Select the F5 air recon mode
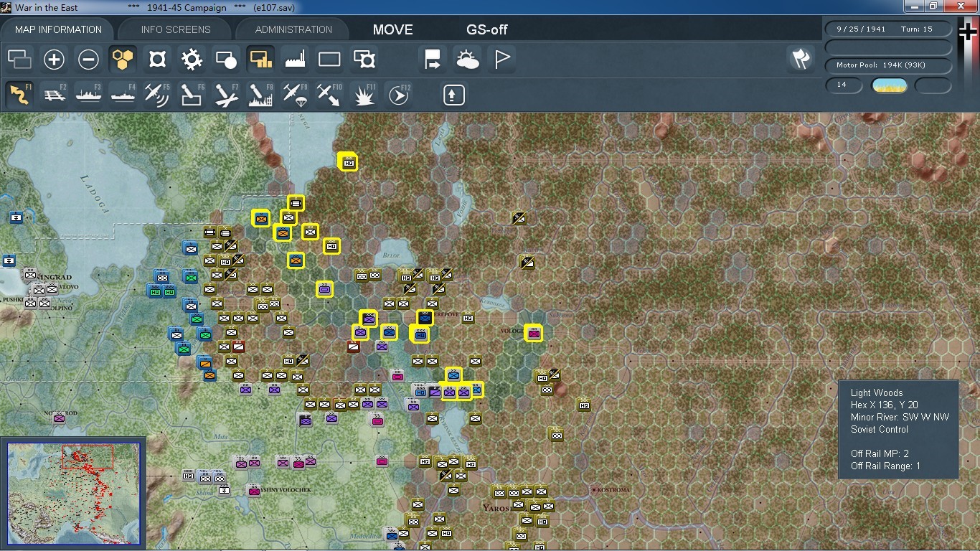Screen dimensions: 980x551 [x=157, y=95]
